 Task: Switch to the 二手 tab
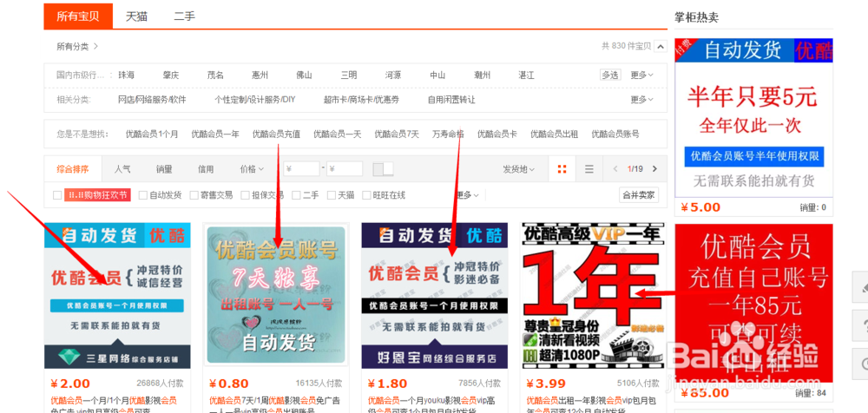click(184, 16)
